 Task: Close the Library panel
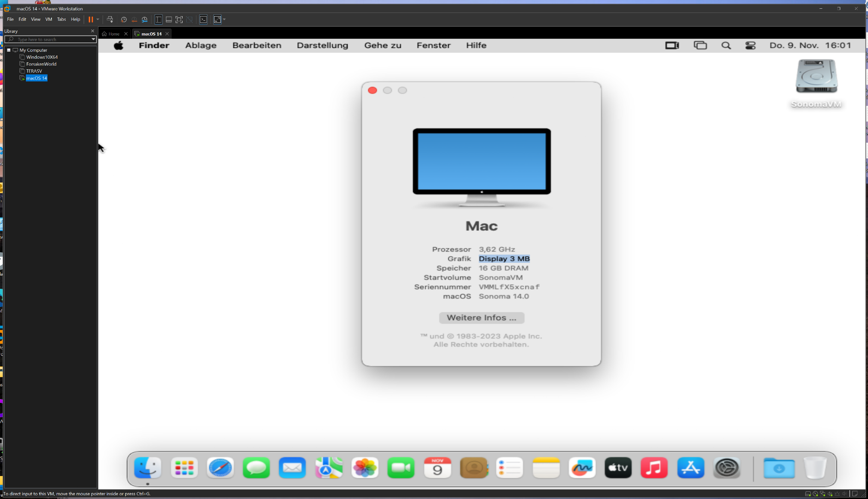(x=92, y=31)
